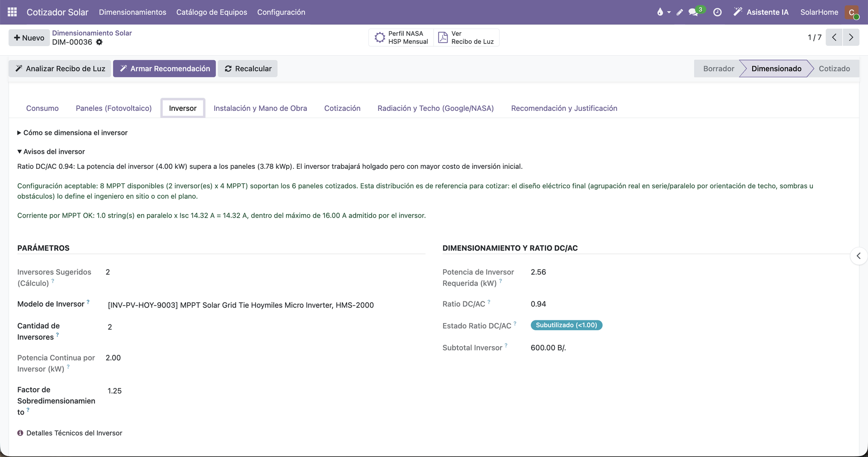Show help tooltip for Subtotal Inversor
Image resolution: width=868 pixels, height=457 pixels.
point(506,345)
